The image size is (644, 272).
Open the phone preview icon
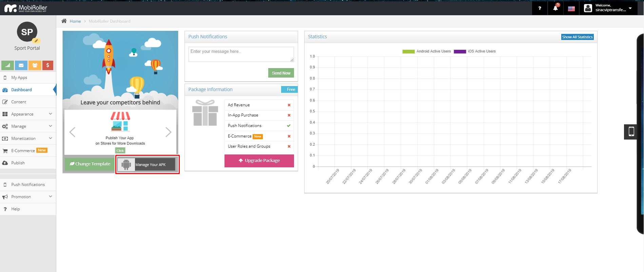point(631,131)
